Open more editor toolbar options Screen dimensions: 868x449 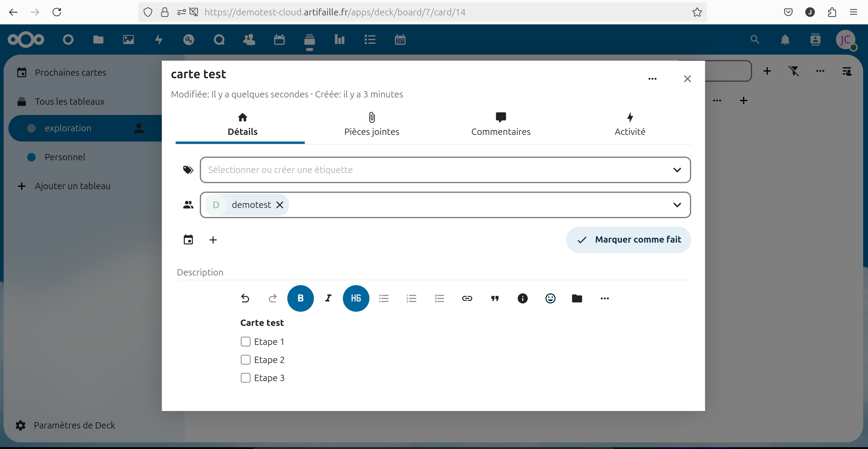coord(605,298)
